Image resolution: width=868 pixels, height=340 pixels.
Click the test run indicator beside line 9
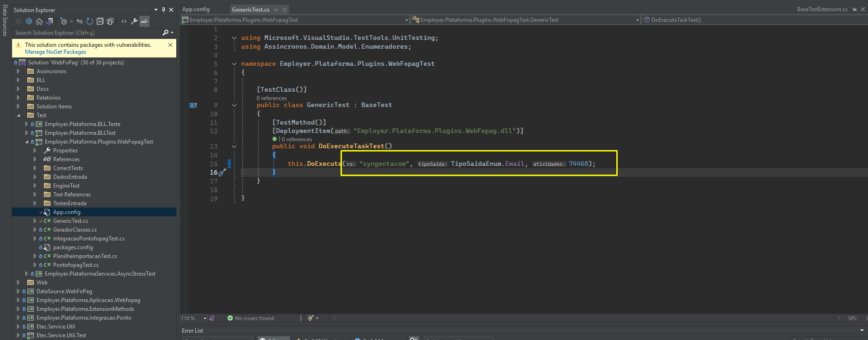coord(193,105)
